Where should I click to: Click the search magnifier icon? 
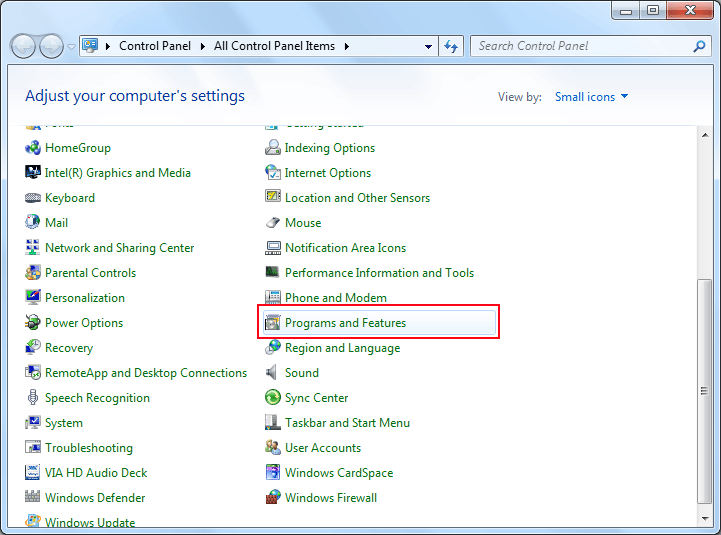pyautogui.click(x=699, y=46)
